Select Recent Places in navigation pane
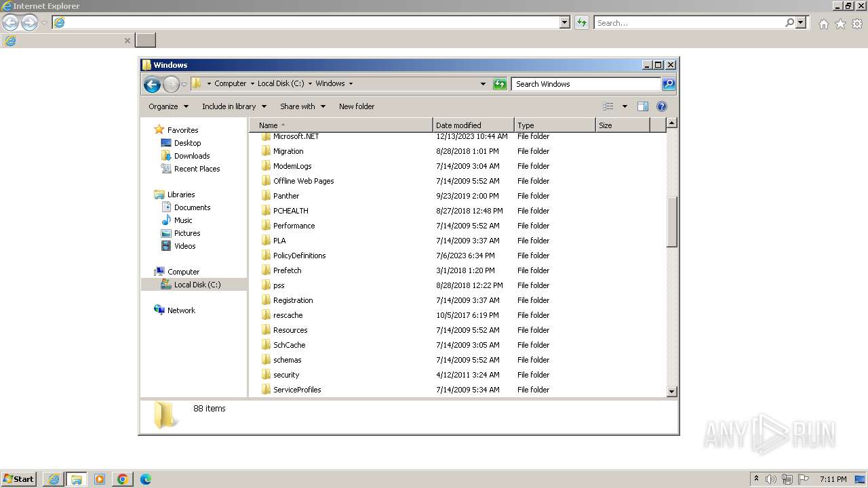Viewport: 868px width, 488px height. (x=197, y=169)
